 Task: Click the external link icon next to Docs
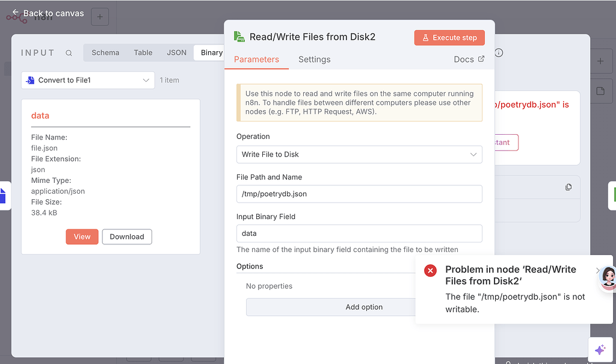pyautogui.click(x=481, y=59)
